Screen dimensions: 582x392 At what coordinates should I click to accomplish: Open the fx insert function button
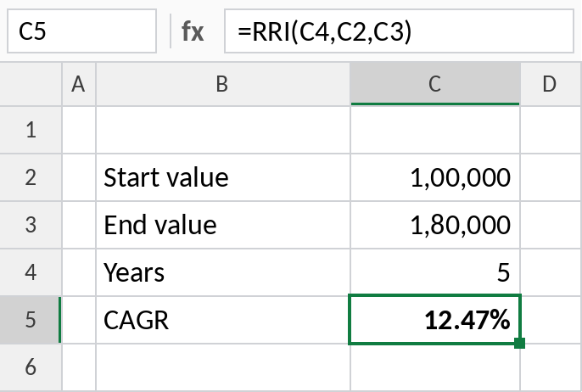coord(193,31)
